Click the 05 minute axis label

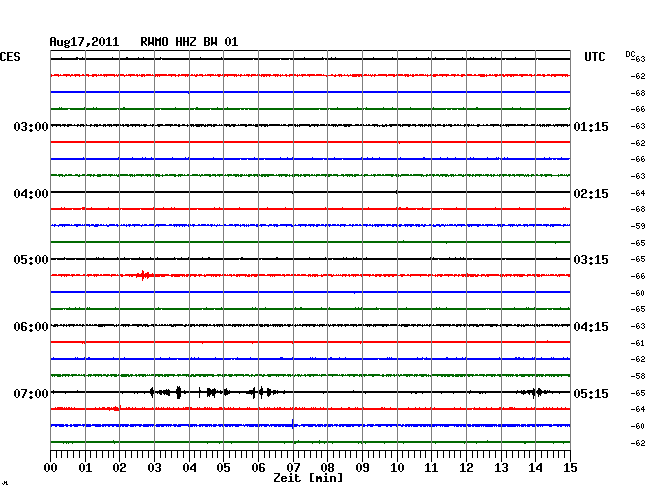point(223,468)
